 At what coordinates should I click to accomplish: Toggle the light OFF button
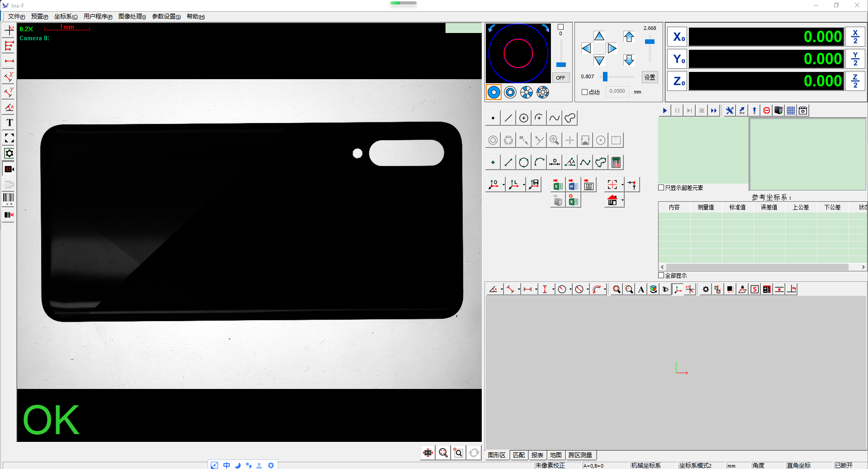coord(561,78)
